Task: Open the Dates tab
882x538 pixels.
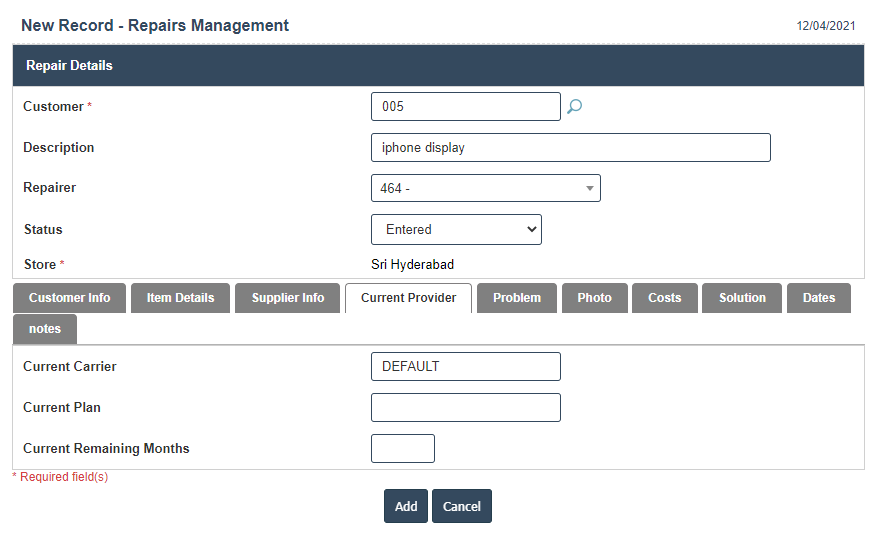Action: [x=818, y=298]
